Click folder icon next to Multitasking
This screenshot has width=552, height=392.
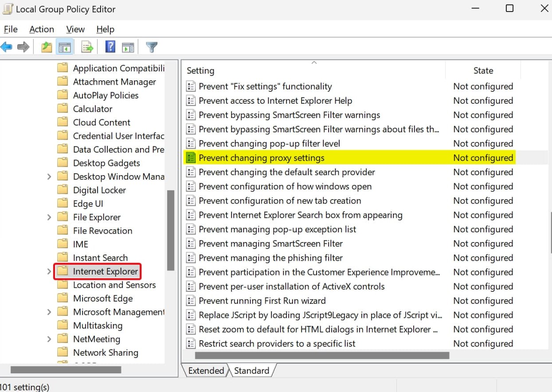(x=63, y=325)
